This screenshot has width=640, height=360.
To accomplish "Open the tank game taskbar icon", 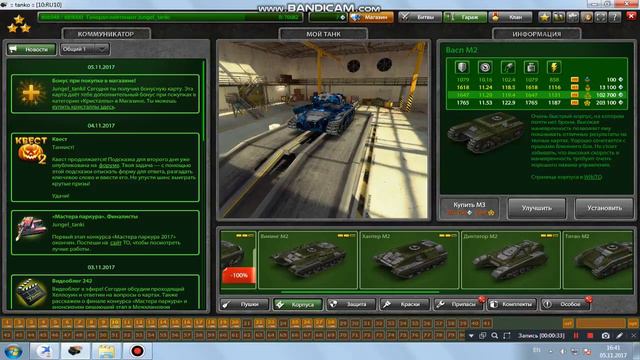I will (76, 351).
